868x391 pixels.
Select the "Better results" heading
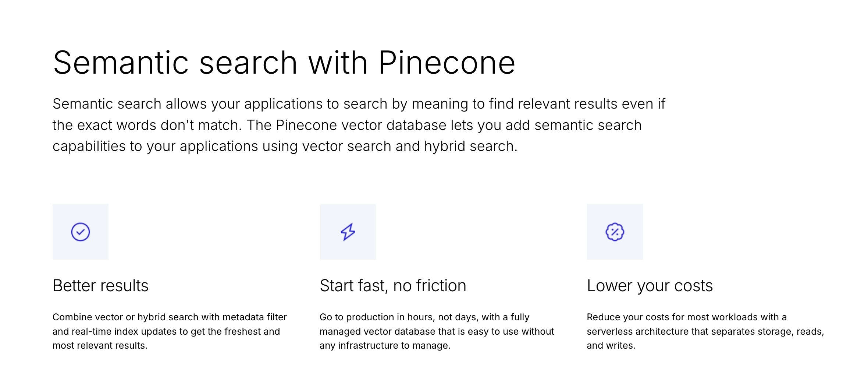pyautogui.click(x=100, y=286)
